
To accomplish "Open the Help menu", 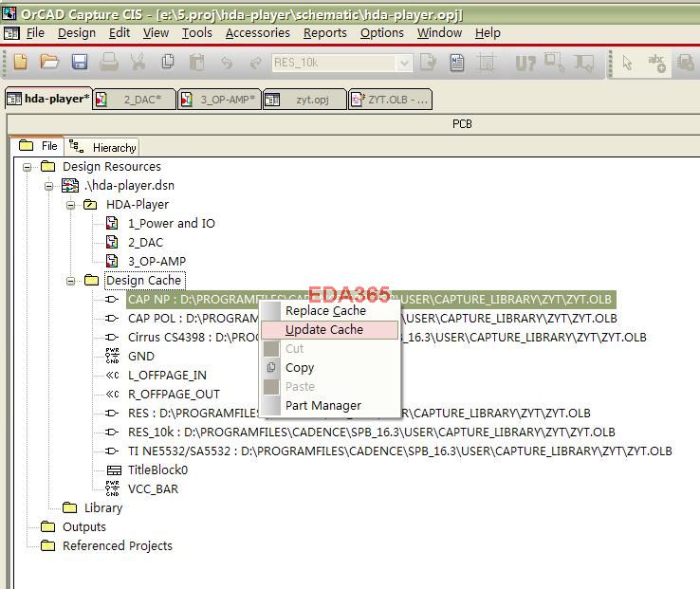I will [x=488, y=33].
